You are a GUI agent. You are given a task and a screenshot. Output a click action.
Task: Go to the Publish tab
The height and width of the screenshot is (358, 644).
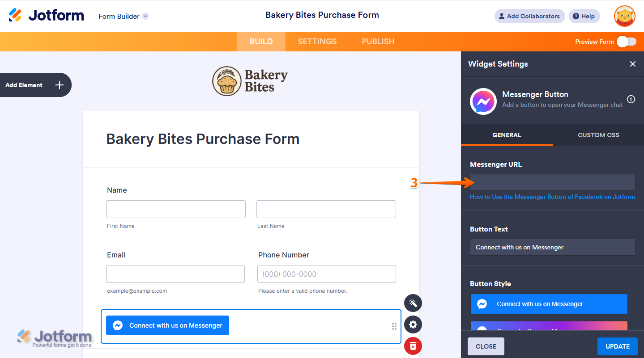point(378,42)
